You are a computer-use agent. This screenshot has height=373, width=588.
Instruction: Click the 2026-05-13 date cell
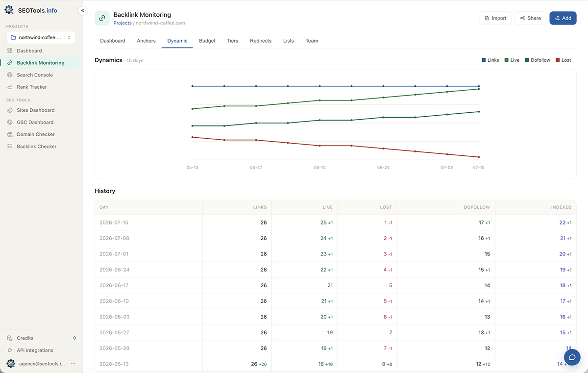click(114, 364)
